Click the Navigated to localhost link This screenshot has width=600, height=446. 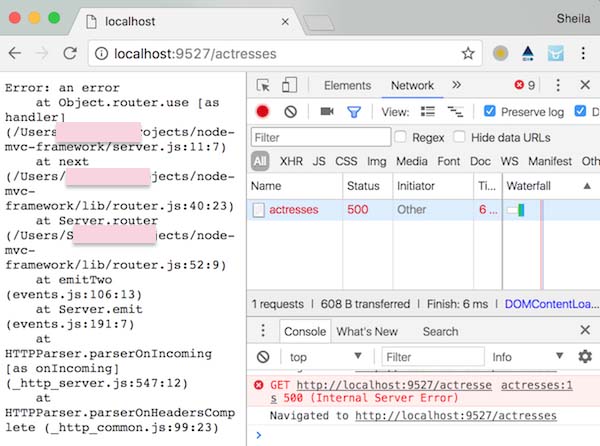pyautogui.click(x=456, y=415)
